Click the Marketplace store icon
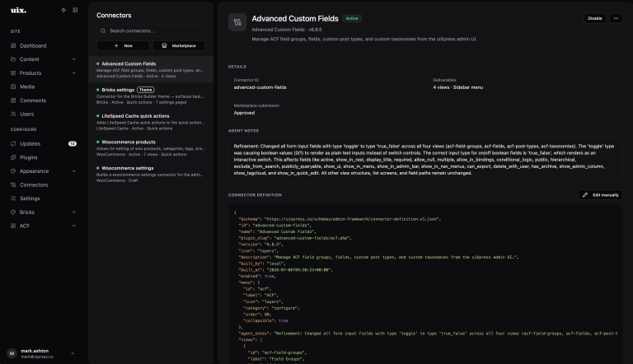 point(164,45)
